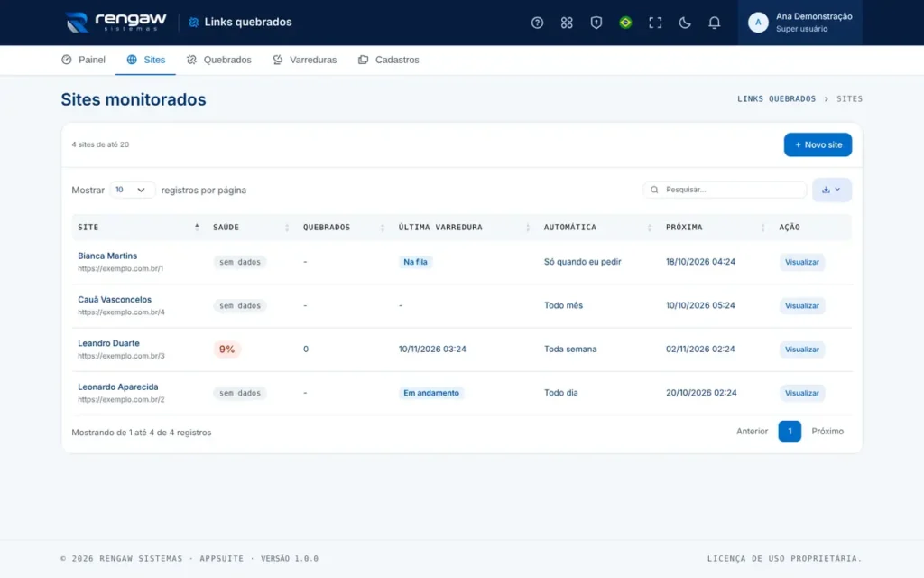Select the Brazil flag language icon
The height and width of the screenshot is (578, 924).
[x=625, y=23]
